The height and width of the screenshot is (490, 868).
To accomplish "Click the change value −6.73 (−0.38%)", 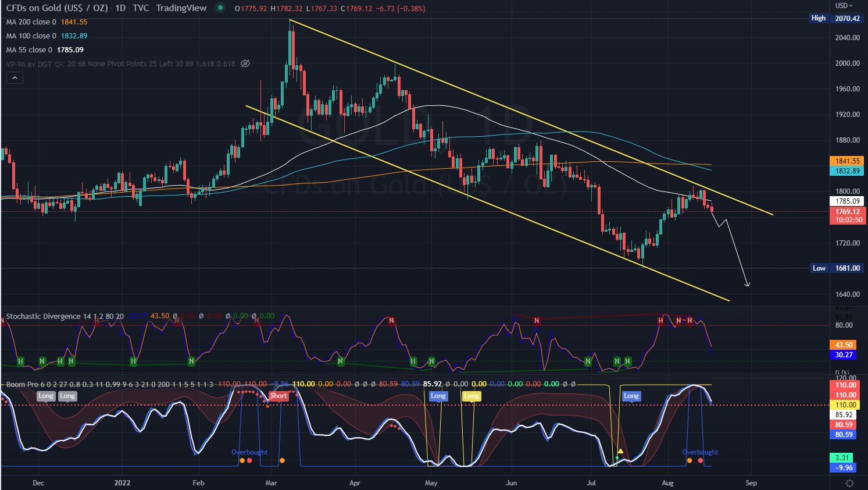I will [401, 9].
